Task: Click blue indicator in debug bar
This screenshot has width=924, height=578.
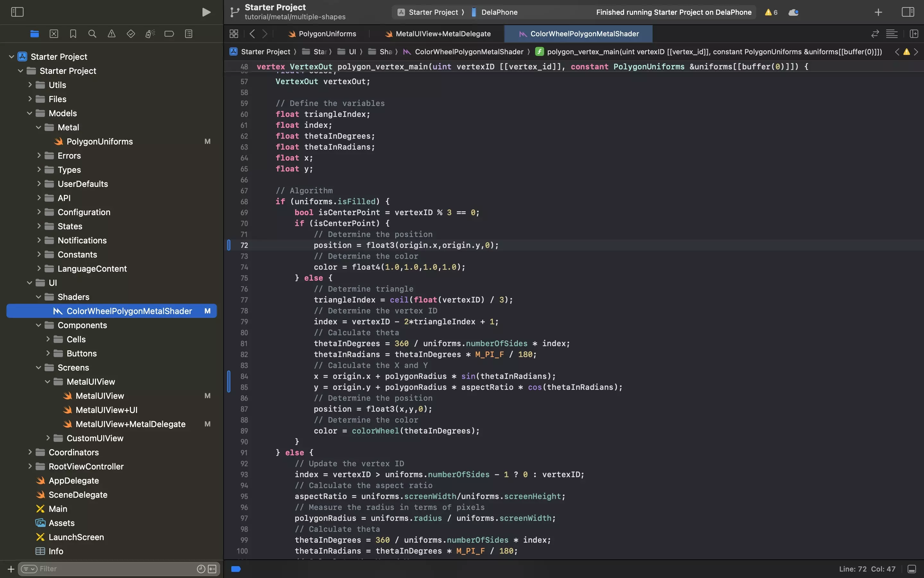Action: pyautogui.click(x=236, y=569)
